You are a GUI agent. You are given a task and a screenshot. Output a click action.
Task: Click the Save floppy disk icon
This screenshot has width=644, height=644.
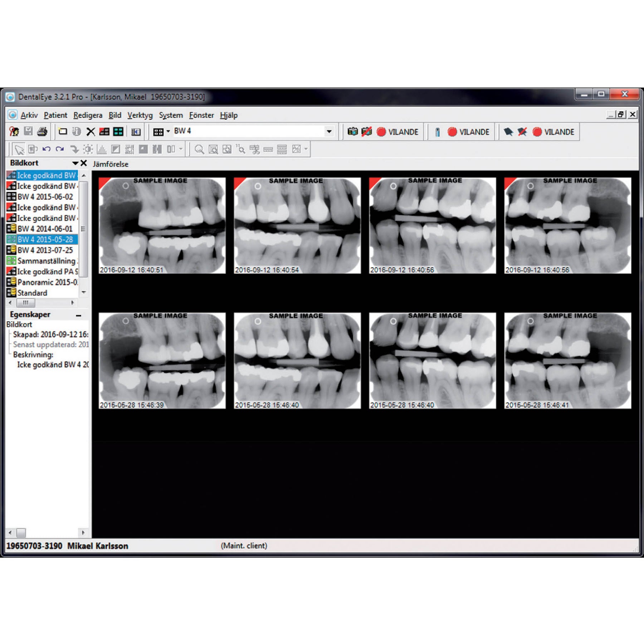coord(28,132)
